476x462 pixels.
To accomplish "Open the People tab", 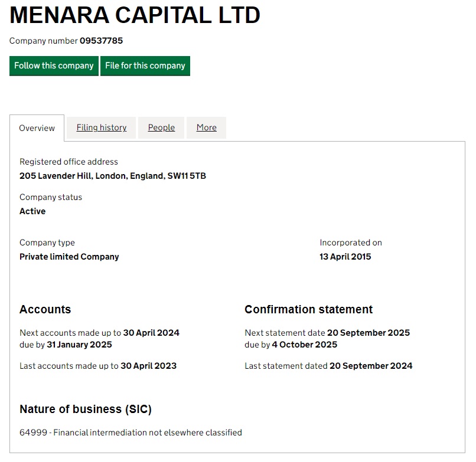I will (x=161, y=127).
